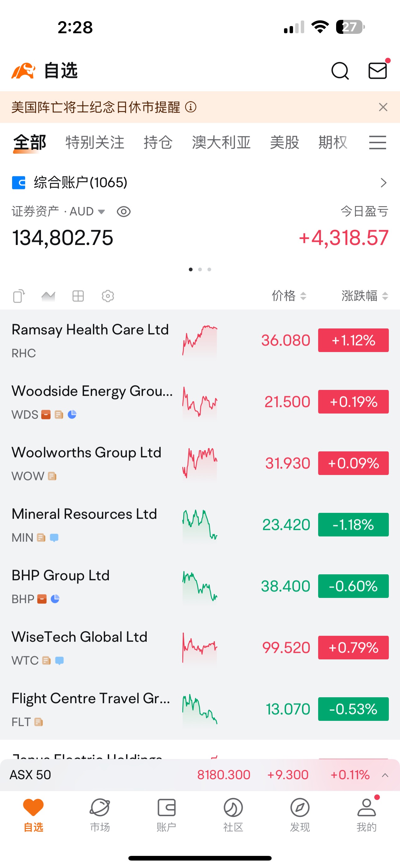The image size is (400, 868).
Task: Tap the copy-list icon above watchlist
Action: coord(19,296)
